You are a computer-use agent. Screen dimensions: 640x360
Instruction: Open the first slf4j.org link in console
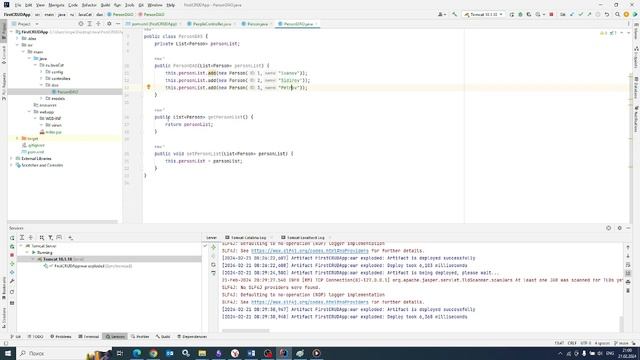pos(309,251)
